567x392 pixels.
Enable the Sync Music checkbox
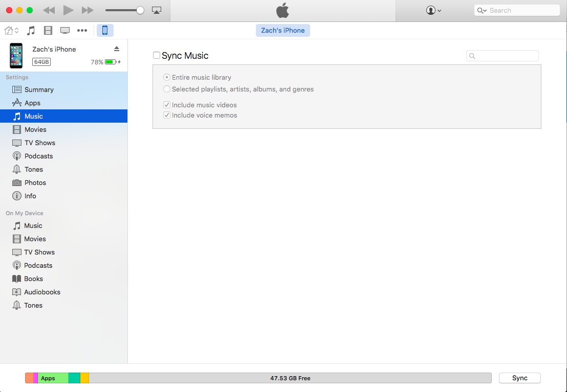(157, 55)
